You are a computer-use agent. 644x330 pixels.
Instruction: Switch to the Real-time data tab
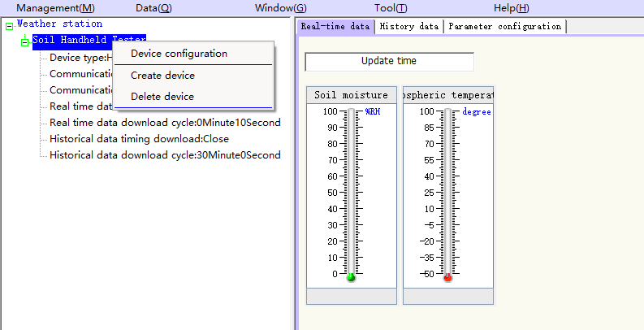coord(335,26)
